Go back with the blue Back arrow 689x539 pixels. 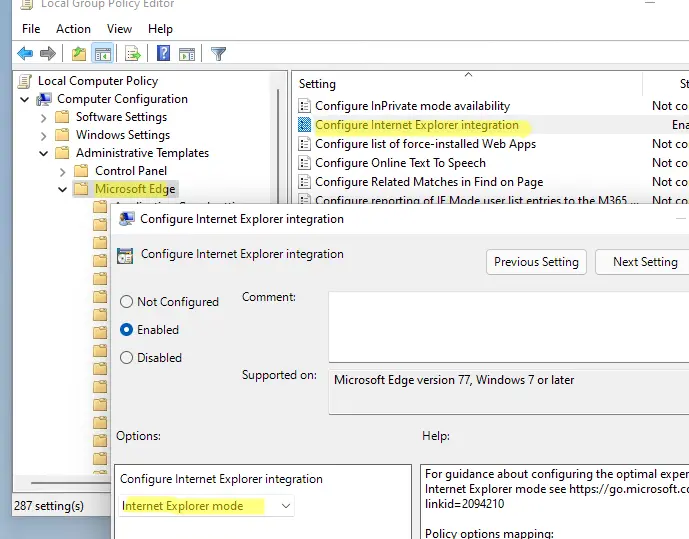25,54
